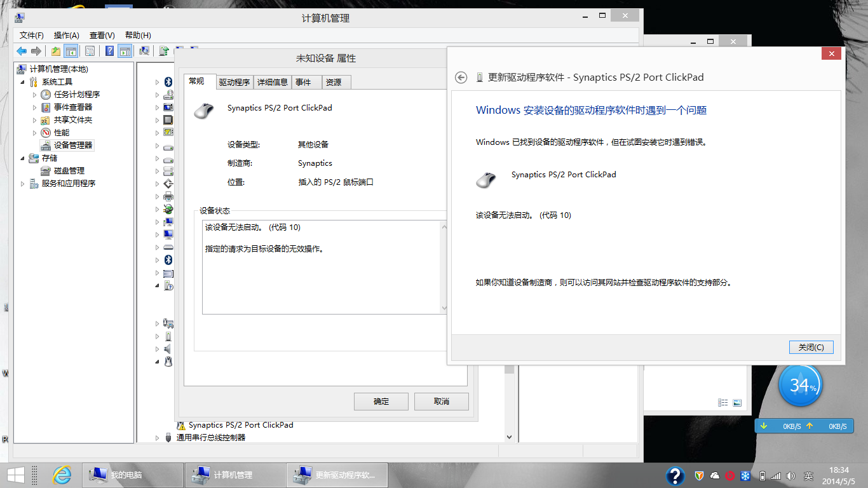Click the blue snowflake tray icon
The height and width of the screenshot is (488, 868).
click(746, 475)
